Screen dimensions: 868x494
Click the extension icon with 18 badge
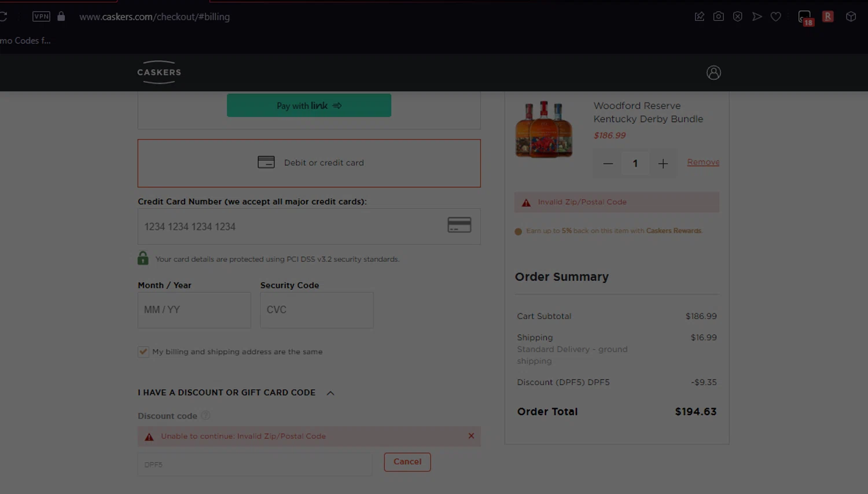pyautogui.click(x=806, y=18)
